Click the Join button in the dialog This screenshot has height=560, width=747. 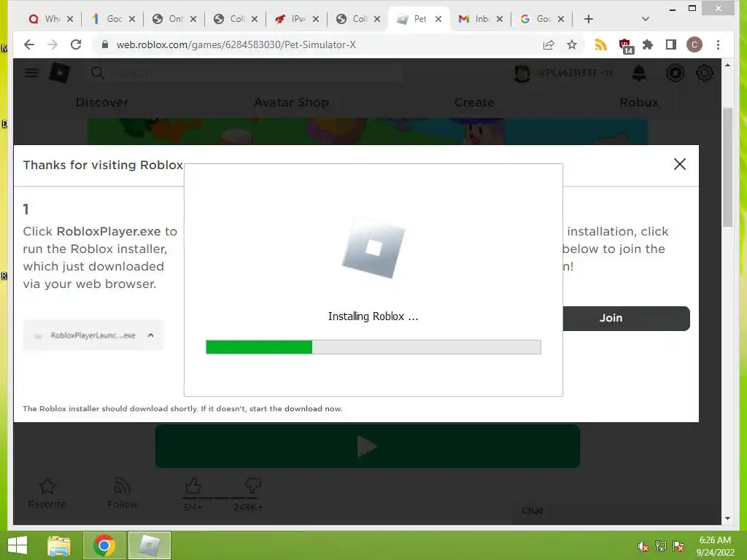pyautogui.click(x=626, y=318)
